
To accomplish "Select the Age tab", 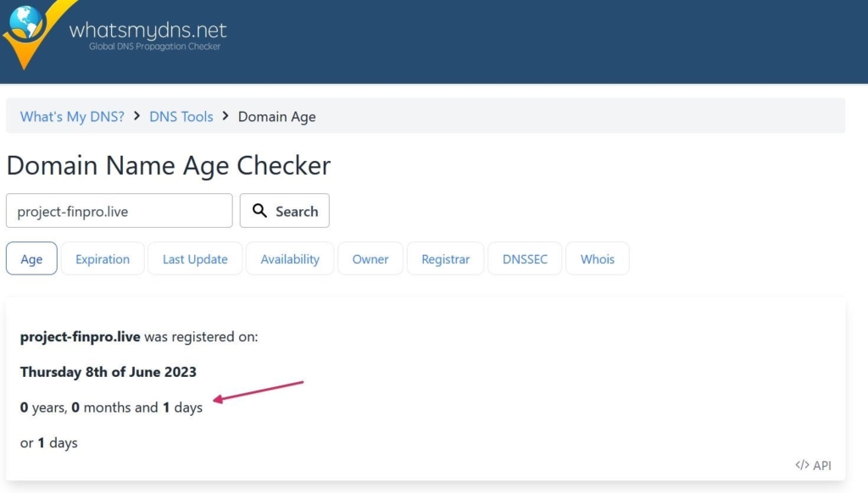I will [x=31, y=259].
